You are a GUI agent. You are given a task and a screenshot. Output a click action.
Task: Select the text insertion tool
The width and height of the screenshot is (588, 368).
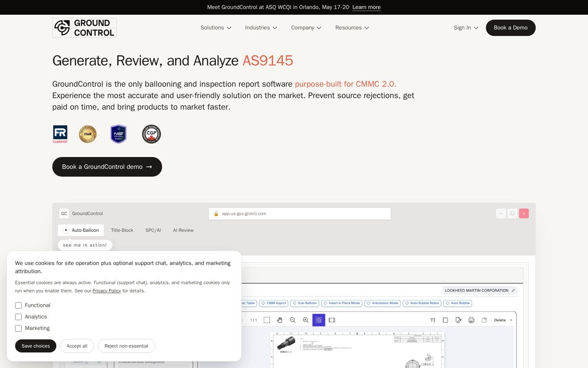pos(432,320)
